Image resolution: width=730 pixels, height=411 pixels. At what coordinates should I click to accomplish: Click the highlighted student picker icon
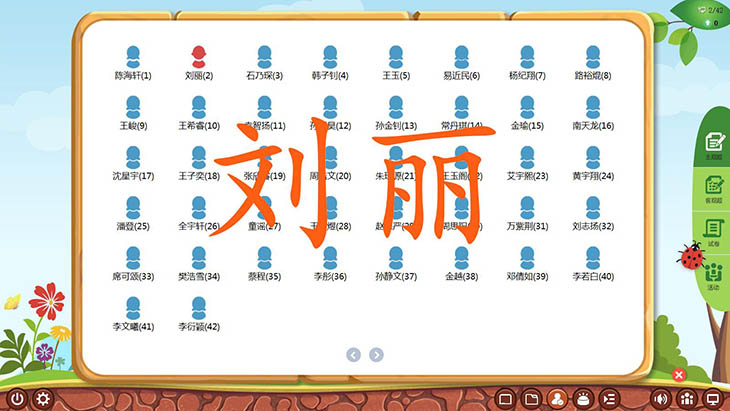[x=557, y=398]
